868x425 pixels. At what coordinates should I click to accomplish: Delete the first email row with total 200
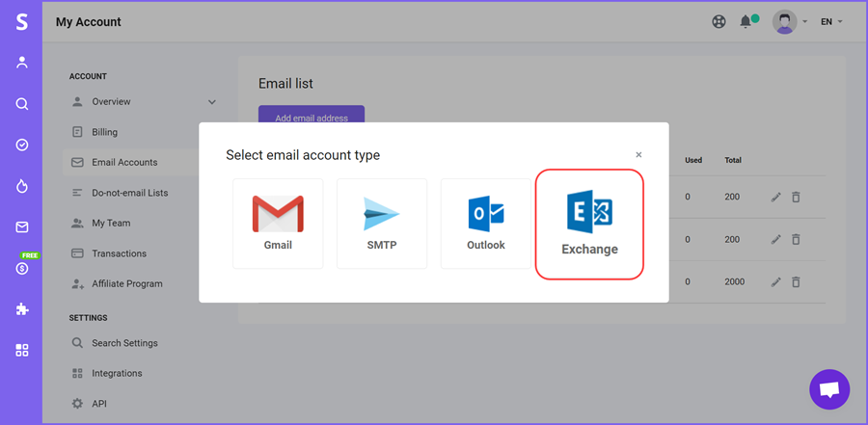[x=796, y=197]
